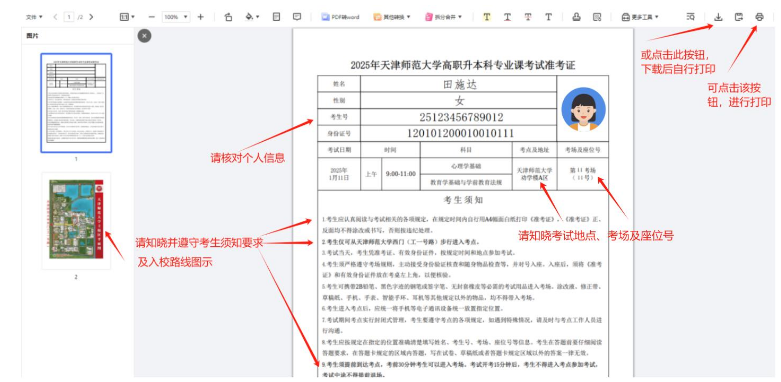Open the 更多工具 more tools dropdown
781x382 pixels.
click(x=640, y=17)
